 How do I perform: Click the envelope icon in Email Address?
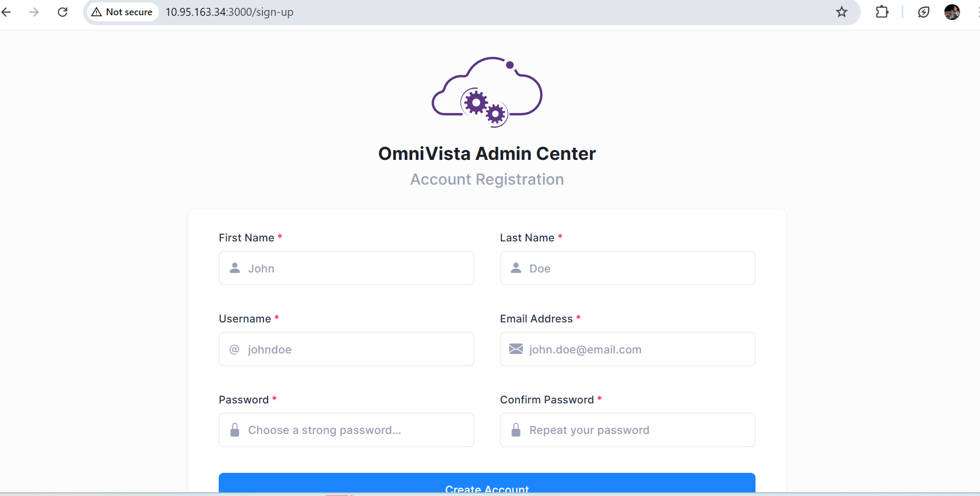[516, 349]
